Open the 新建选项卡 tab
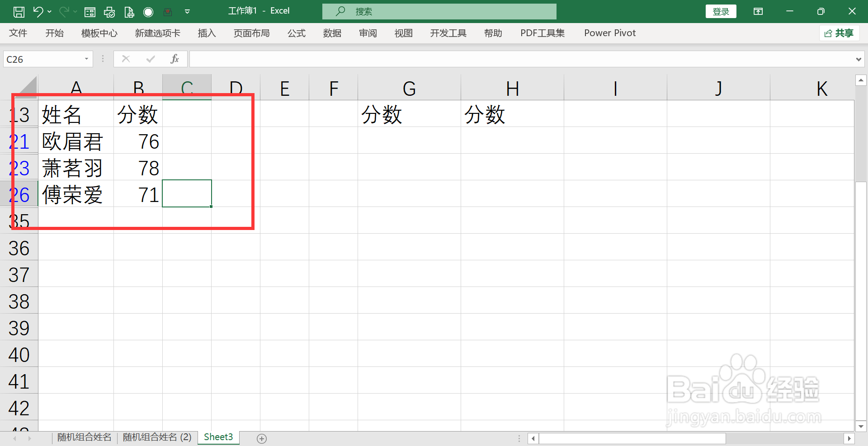This screenshot has width=868, height=446. (x=158, y=33)
